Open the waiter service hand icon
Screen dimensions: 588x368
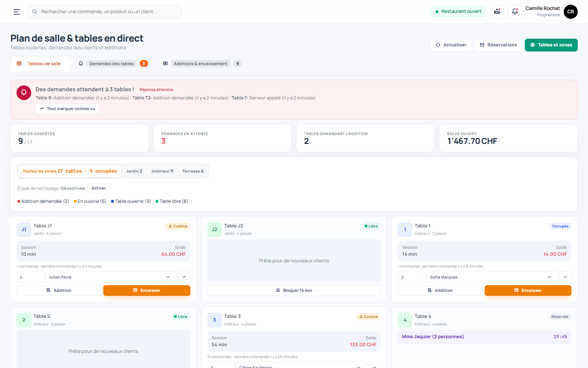497,12
